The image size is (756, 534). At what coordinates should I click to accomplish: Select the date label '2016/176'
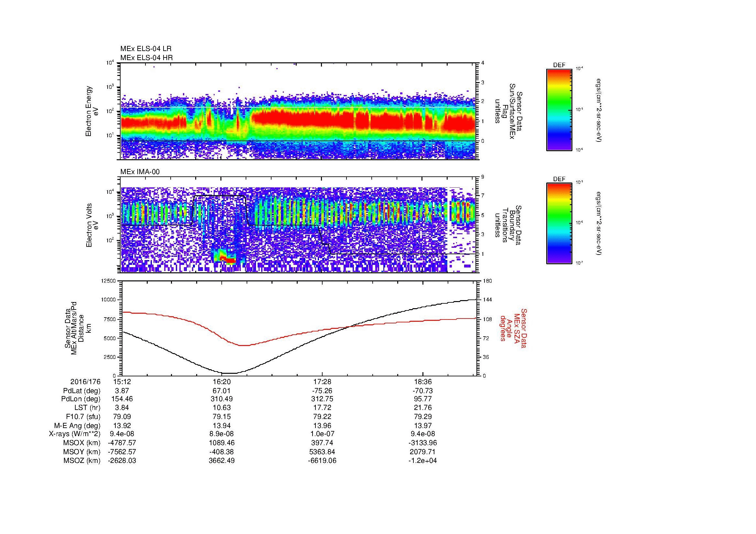point(85,382)
